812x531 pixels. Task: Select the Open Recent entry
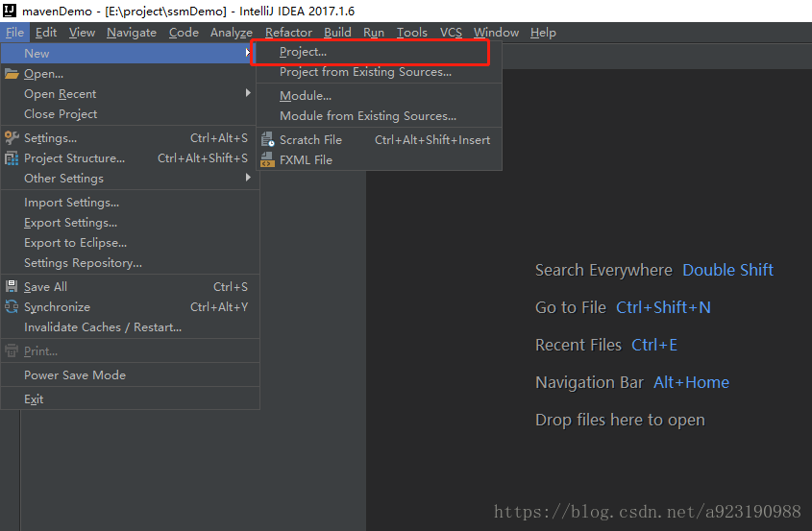click(x=130, y=94)
